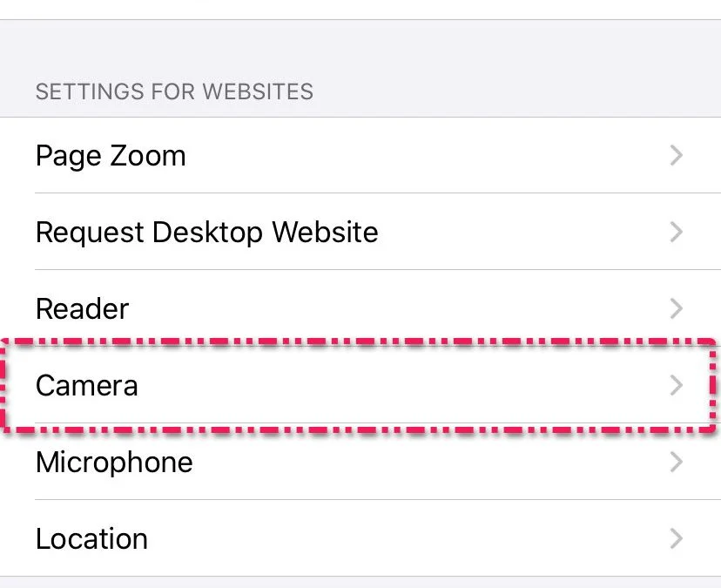Viewport: 721px width, 588px height.
Task: Tap the chevron arrow beside Reader
Action: pos(676,308)
